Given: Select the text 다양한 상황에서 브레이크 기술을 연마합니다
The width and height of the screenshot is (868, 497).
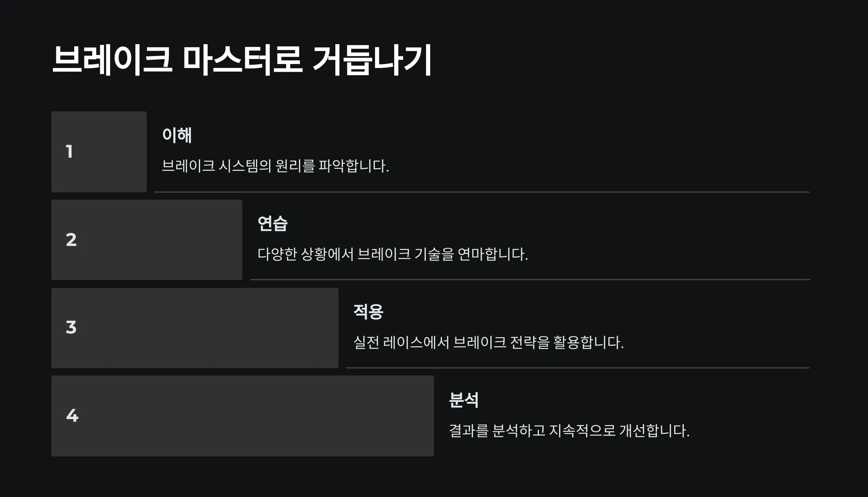Looking at the screenshot, I should coord(393,254).
